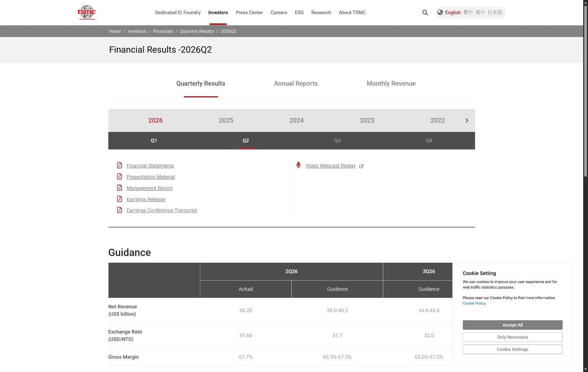The height and width of the screenshot is (372, 588).
Task: Open the search magnifier icon
Action: tap(425, 12)
